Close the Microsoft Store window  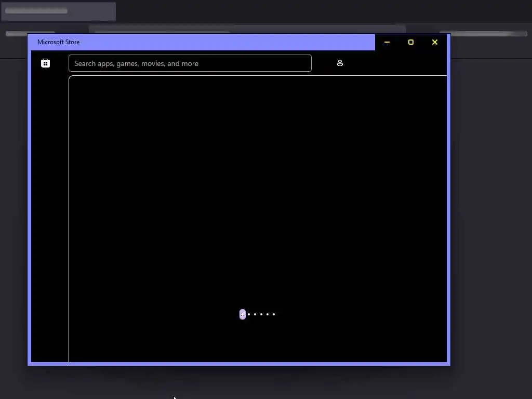435,42
